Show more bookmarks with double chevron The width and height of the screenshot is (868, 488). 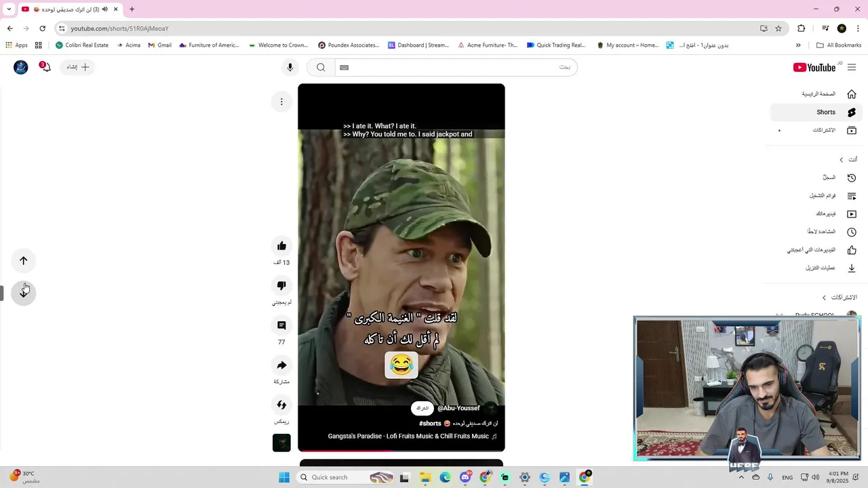pyautogui.click(x=798, y=45)
